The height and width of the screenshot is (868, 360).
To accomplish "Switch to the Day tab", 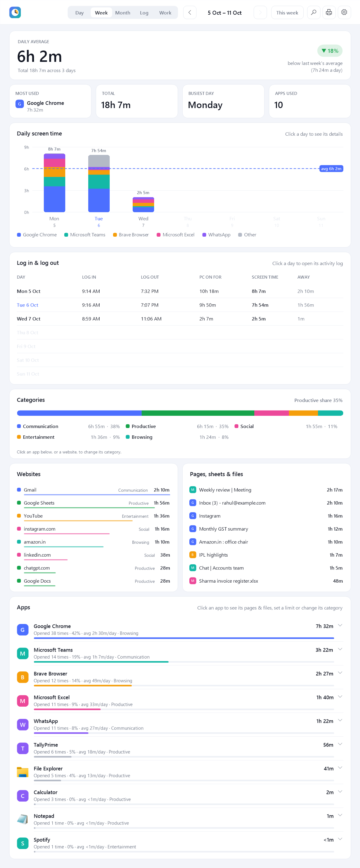I will pyautogui.click(x=80, y=13).
